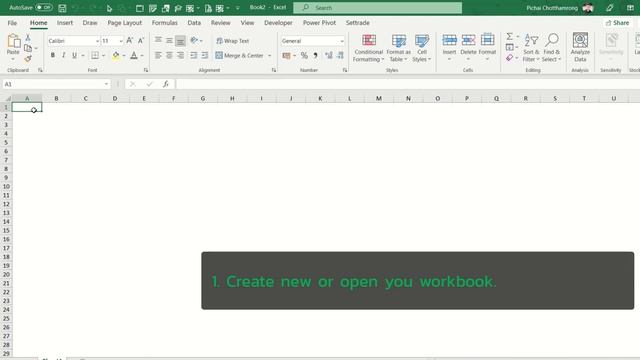Open Format as Table gallery

(x=398, y=48)
